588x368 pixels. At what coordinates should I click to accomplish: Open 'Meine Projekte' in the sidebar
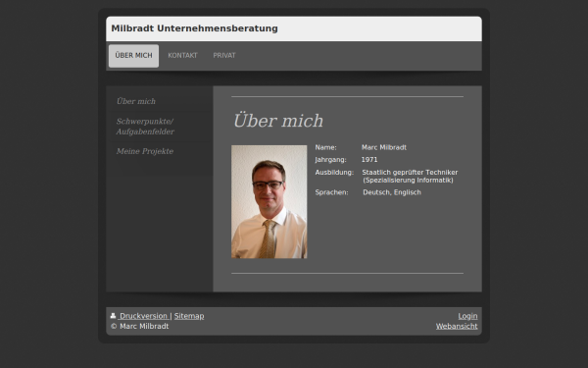click(145, 151)
